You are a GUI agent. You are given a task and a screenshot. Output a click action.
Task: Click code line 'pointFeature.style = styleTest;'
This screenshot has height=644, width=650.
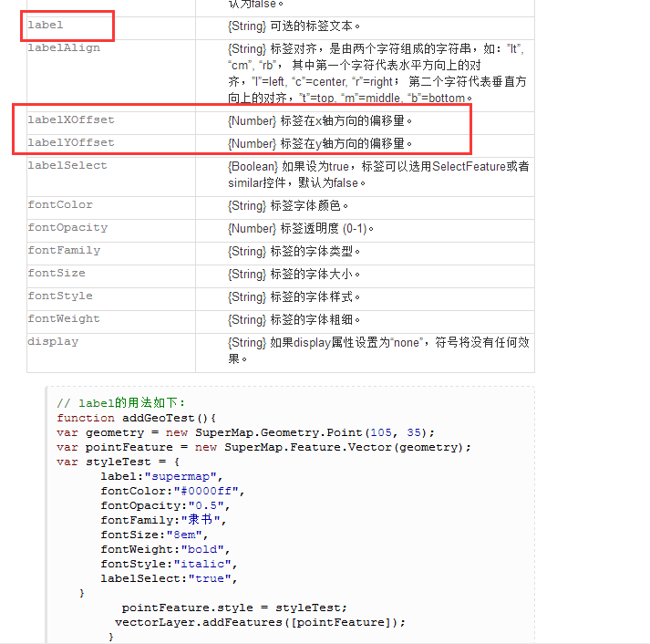click(x=234, y=608)
